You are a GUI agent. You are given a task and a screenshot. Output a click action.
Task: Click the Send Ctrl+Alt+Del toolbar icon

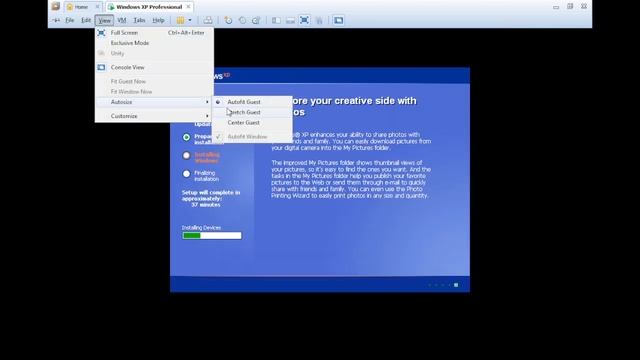208,20
